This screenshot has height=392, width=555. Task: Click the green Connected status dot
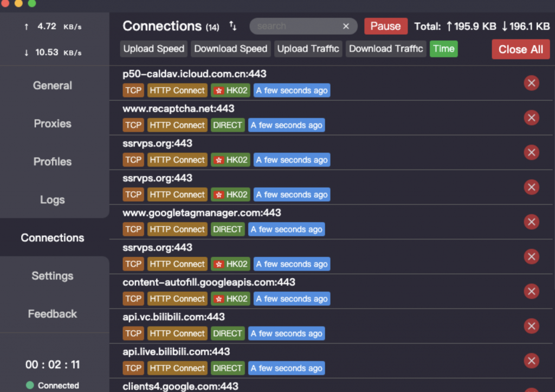click(30, 385)
